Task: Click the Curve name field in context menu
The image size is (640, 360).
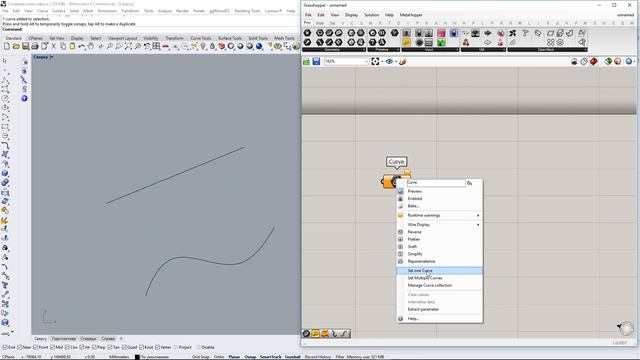Action: pos(436,183)
